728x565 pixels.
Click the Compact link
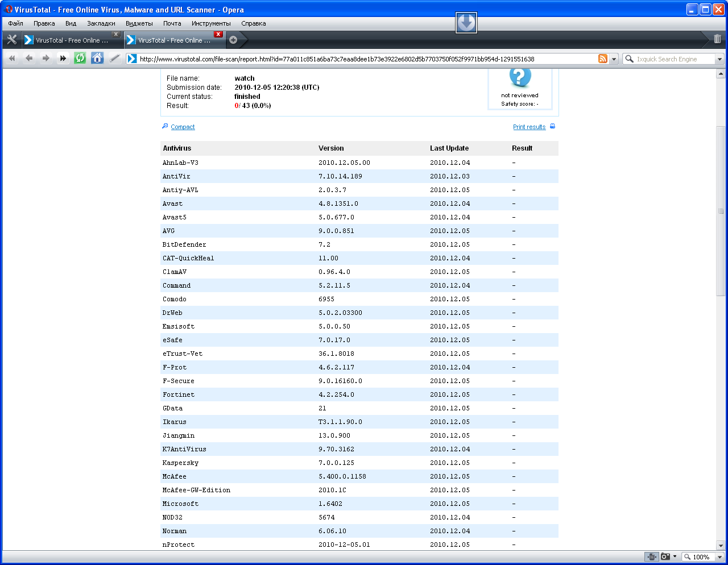click(x=183, y=127)
